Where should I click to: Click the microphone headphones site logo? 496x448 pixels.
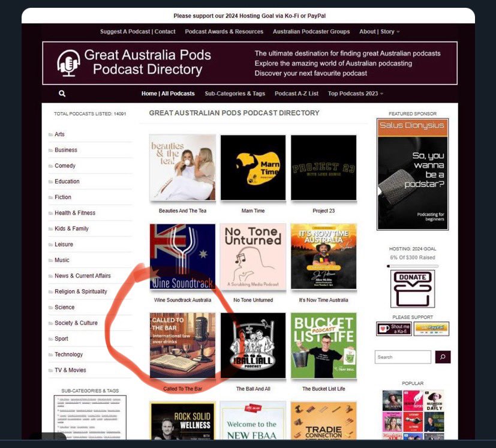pos(68,63)
